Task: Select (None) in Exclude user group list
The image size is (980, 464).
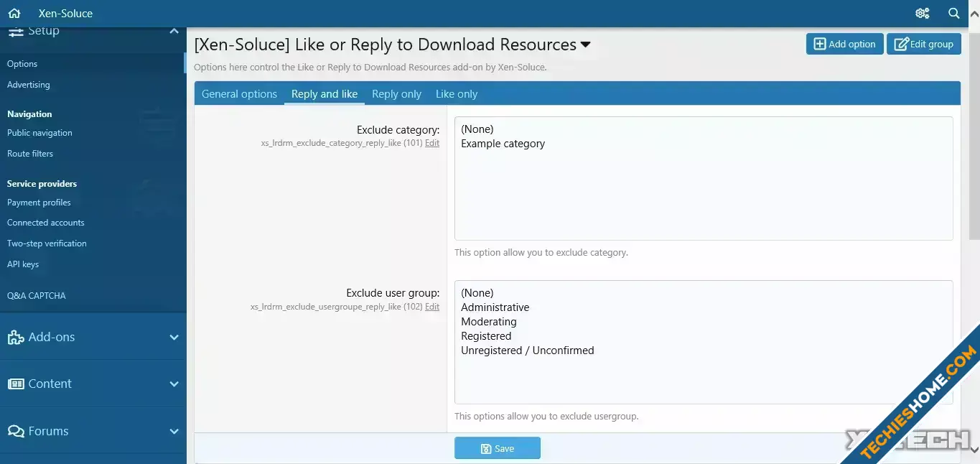Action: (704, 293)
